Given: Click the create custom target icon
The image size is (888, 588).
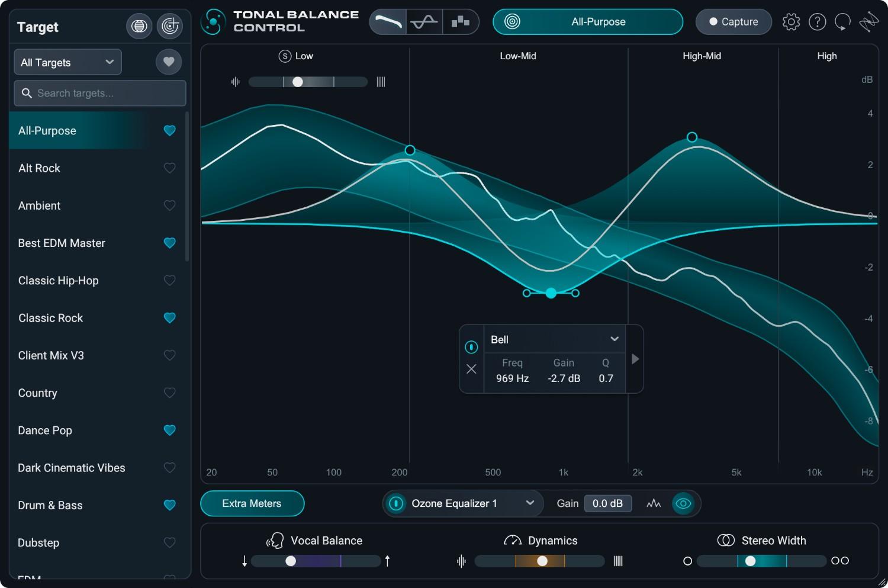Looking at the screenshot, I should click(170, 26).
